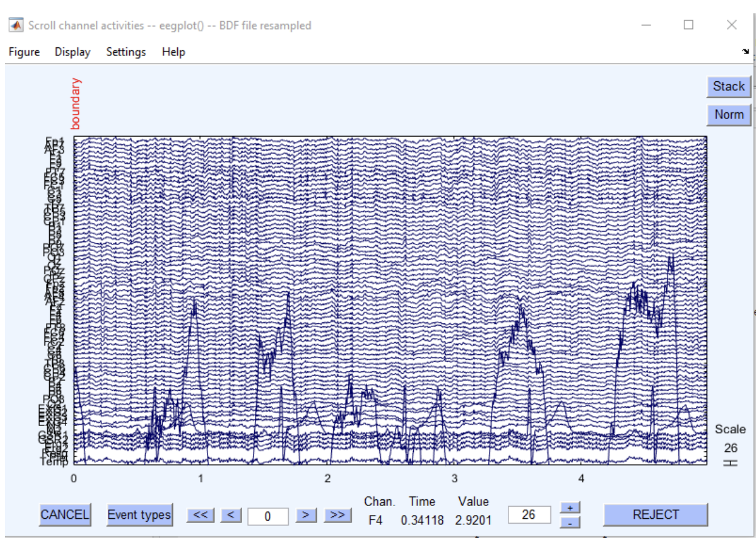Jump back with the << button
The height and width of the screenshot is (540, 756).
[x=200, y=515]
